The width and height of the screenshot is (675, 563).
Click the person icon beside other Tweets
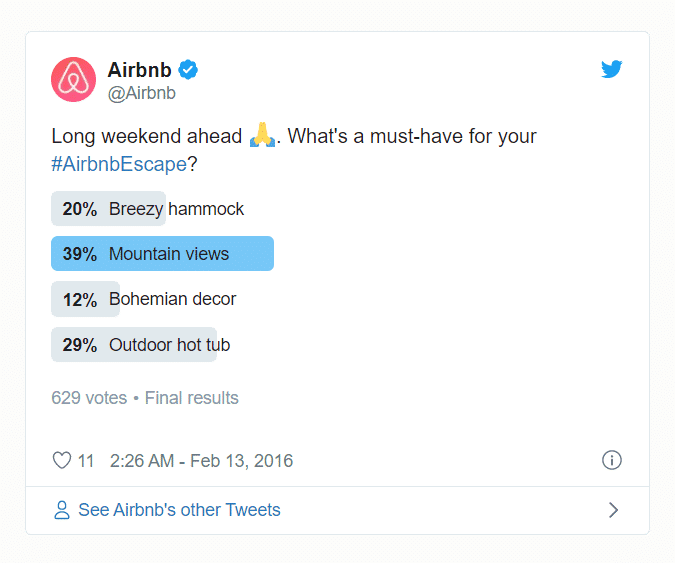click(62, 510)
